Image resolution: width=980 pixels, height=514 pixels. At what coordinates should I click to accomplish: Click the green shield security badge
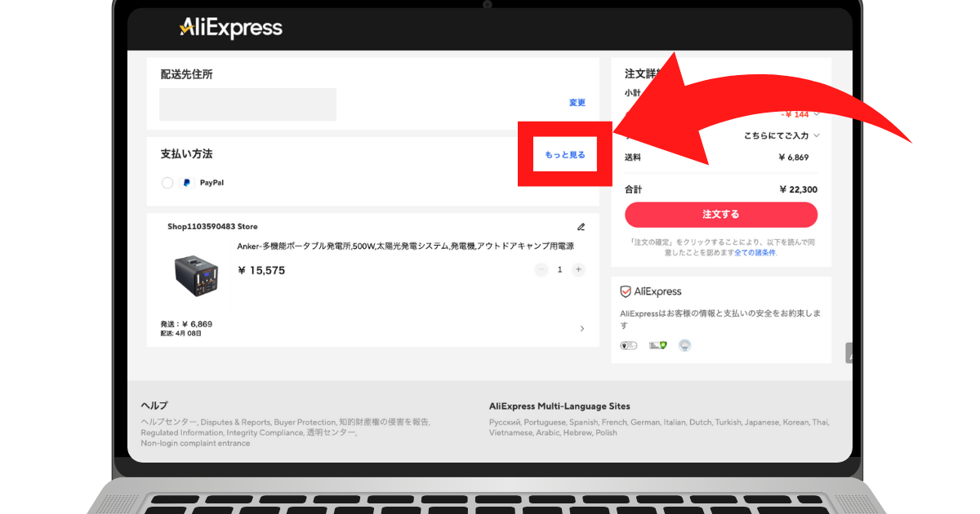pyautogui.click(x=657, y=345)
